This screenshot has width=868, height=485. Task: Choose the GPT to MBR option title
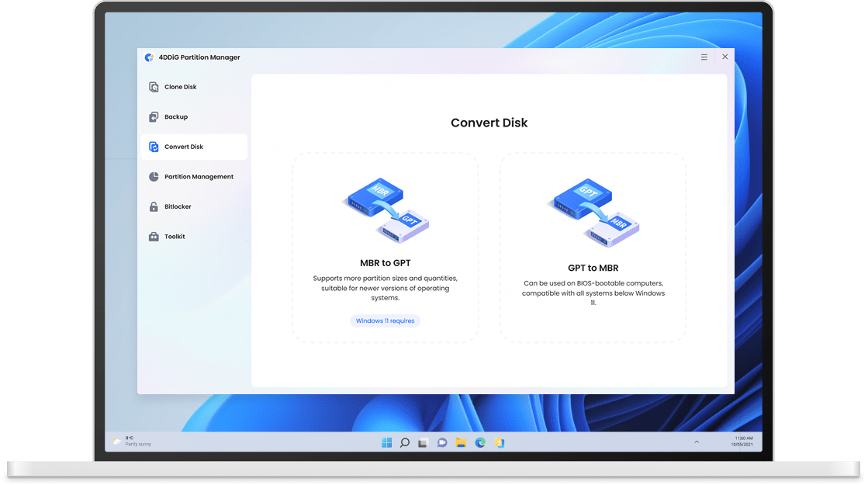click(593, 268)
